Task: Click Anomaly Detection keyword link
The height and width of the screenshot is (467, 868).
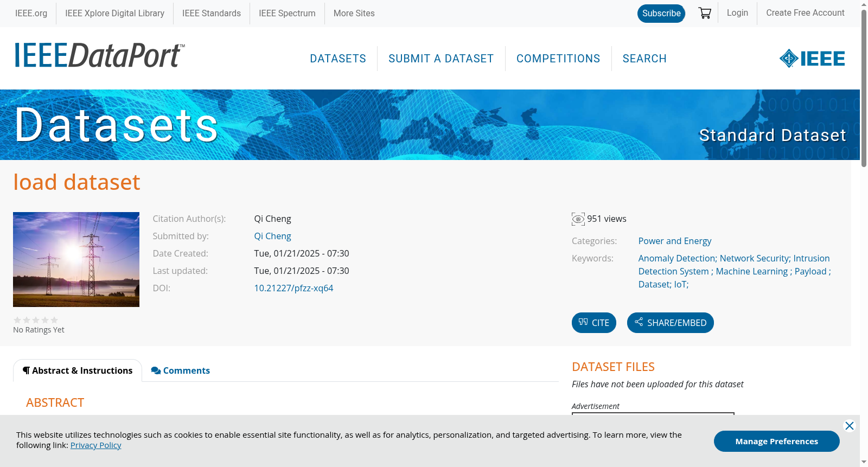Action: coord(678,259)
